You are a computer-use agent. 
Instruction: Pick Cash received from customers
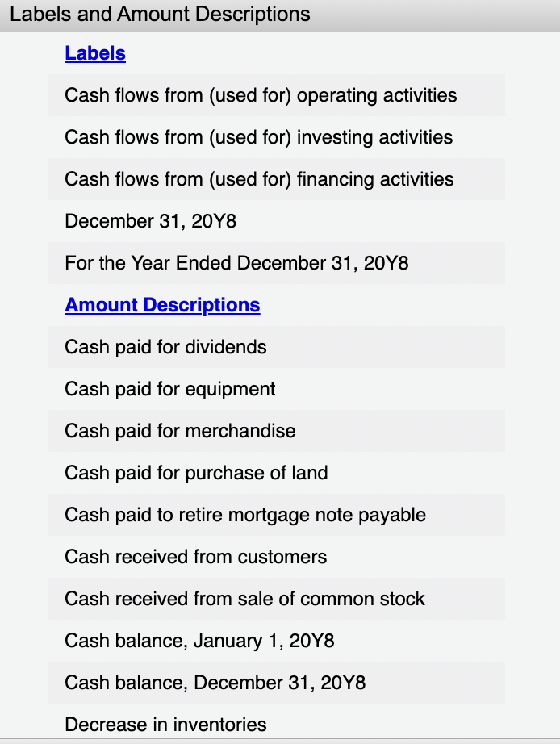[x=195, y=557]
